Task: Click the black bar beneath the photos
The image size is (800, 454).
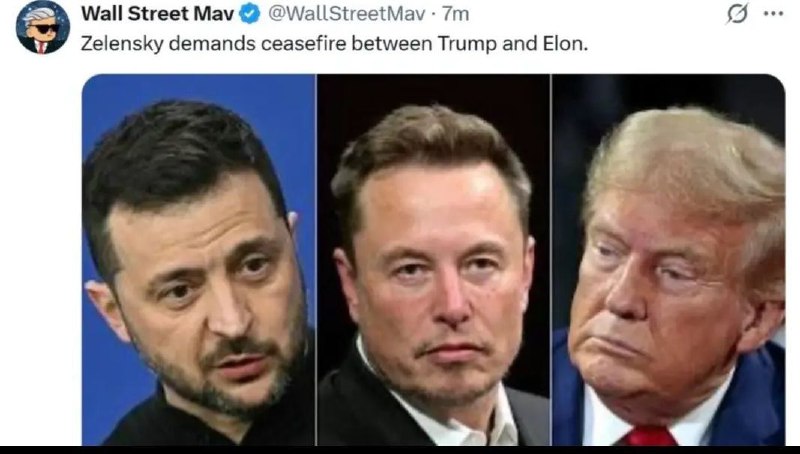Action: tap(400, 450)
